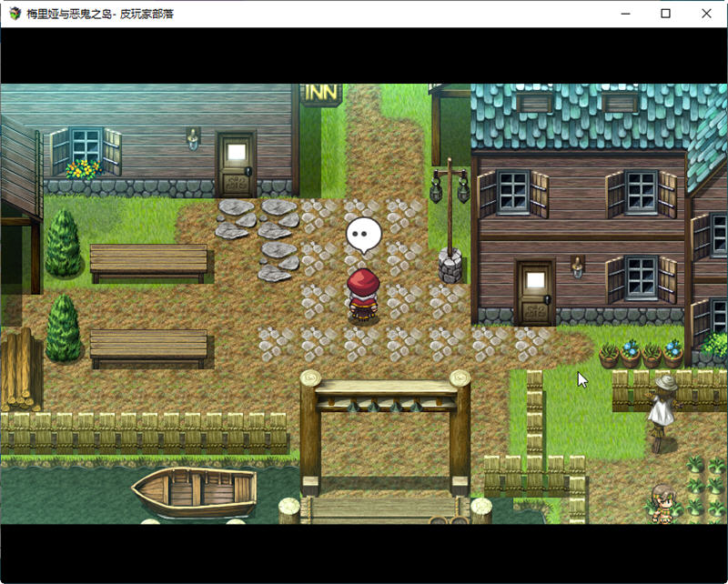Click the villager NPC near the crops
The width and height of the screenshot is (728, 584).
coord(662,503)
